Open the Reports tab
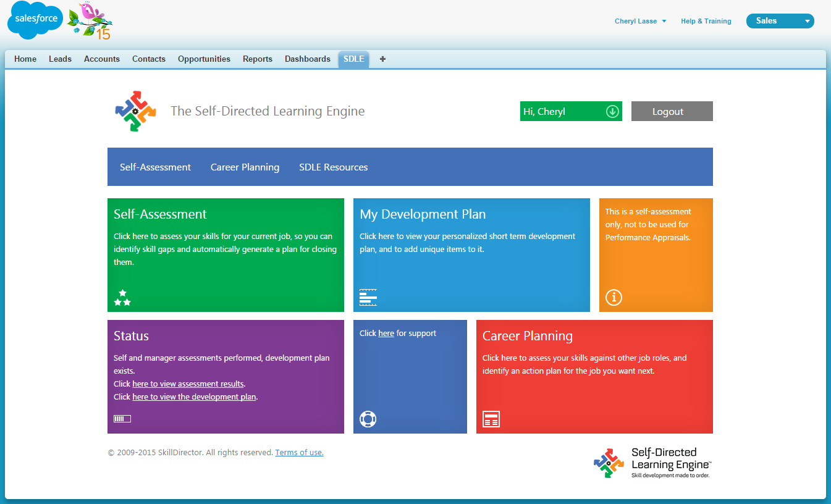The image size is (831, 504). [x=258, y=59]
